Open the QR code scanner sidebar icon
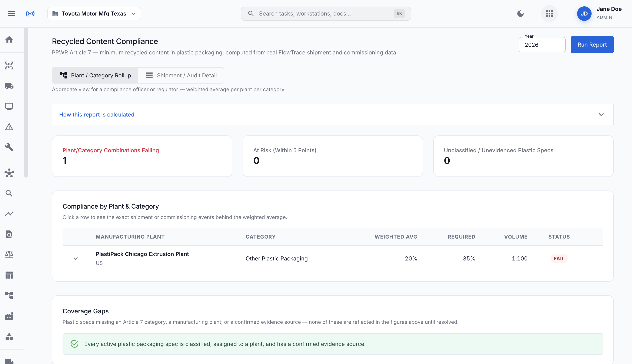632x364 pixels. [9, 65]
